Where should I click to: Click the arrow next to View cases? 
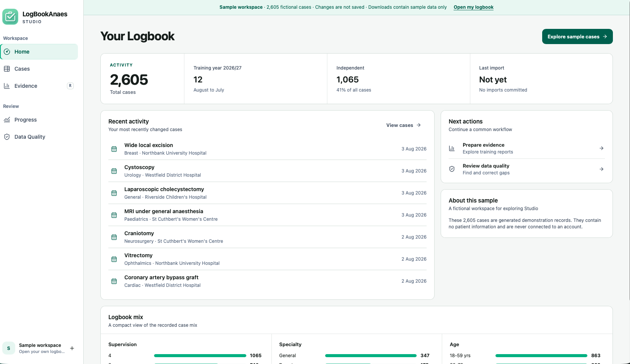[x=419, y=125]
